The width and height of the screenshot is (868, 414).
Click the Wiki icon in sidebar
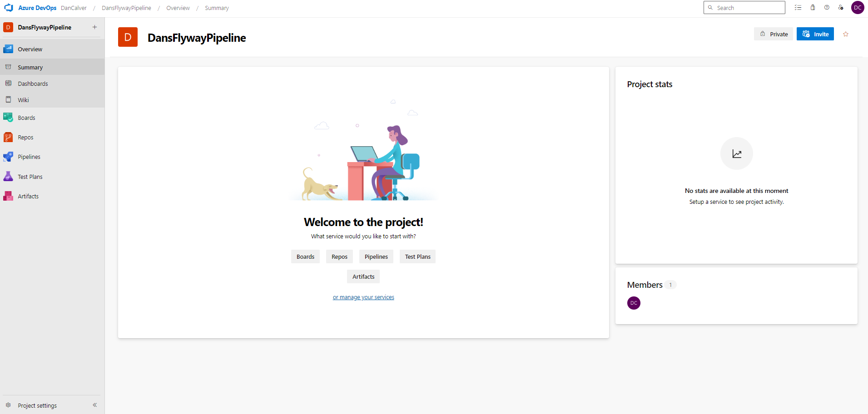pos(8,100)
